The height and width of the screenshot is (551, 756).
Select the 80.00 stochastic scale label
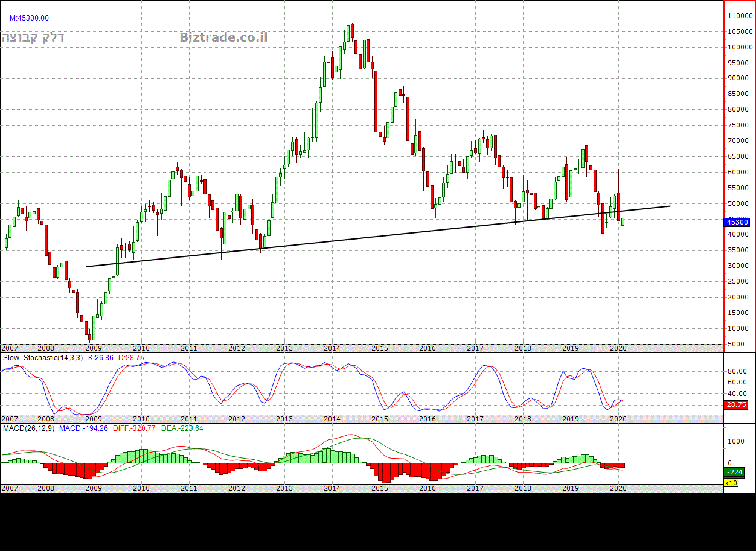[738, 371]
